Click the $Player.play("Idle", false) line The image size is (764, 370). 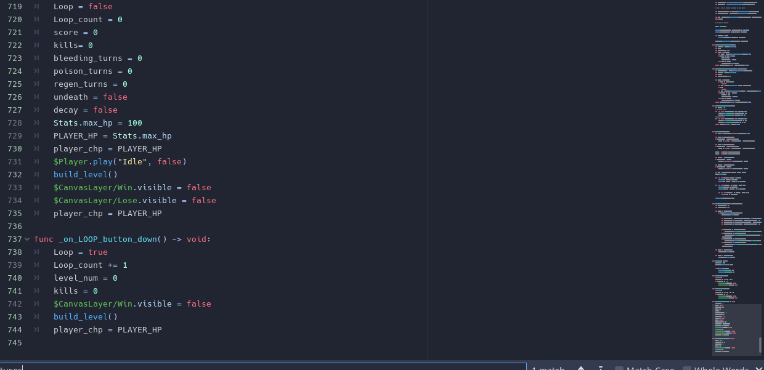tap(120, 161)
